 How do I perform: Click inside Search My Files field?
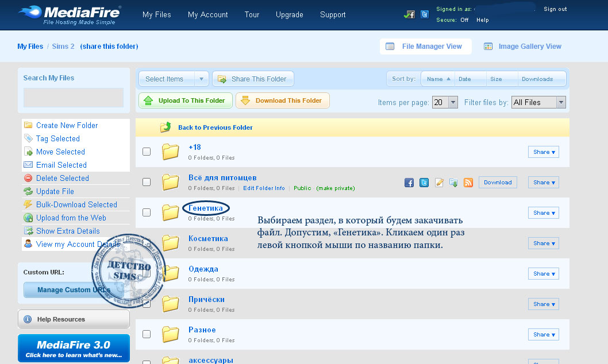(74, 98)
